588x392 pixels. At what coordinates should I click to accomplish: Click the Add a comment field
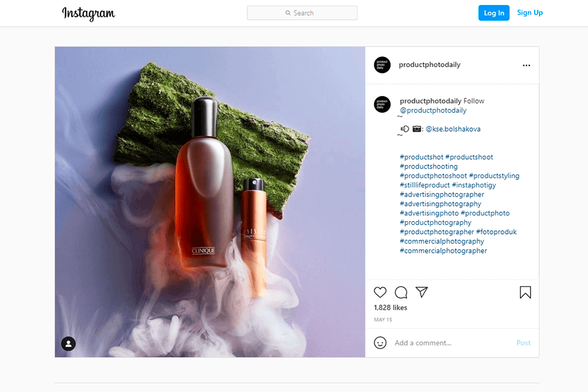point(452,343)
